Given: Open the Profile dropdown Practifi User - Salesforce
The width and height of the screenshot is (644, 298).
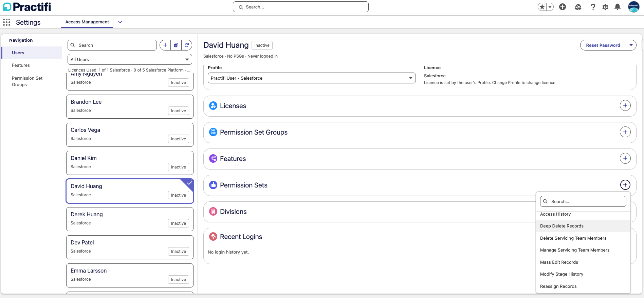Looking at the screenshot, I should (x=312, y=78).
